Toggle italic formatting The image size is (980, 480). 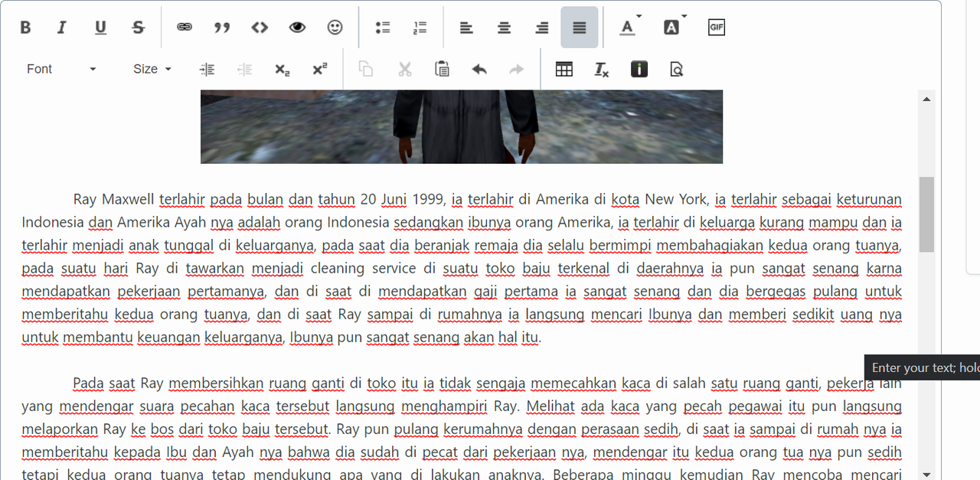click(62, 28)
